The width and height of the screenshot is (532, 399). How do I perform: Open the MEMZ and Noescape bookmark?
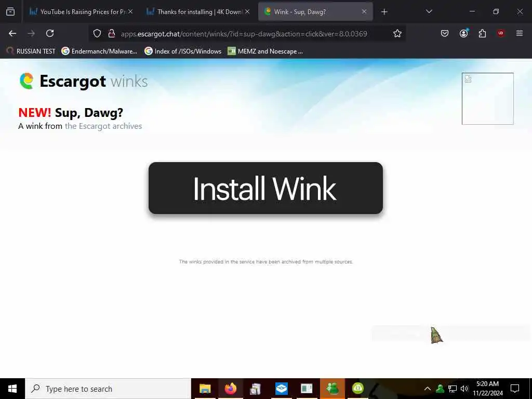pyautogui.click(x=265, y=51)
